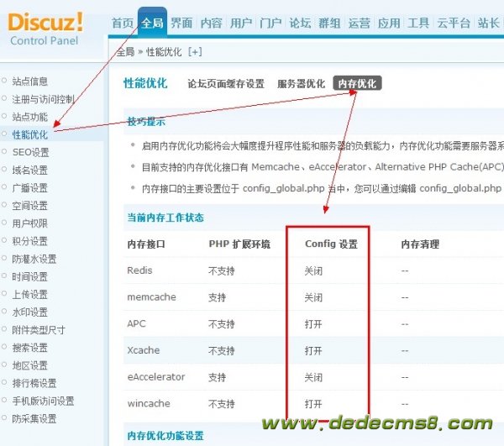Click the Redis row label
The image size is (504, 446).
click(x=139, y=270)
